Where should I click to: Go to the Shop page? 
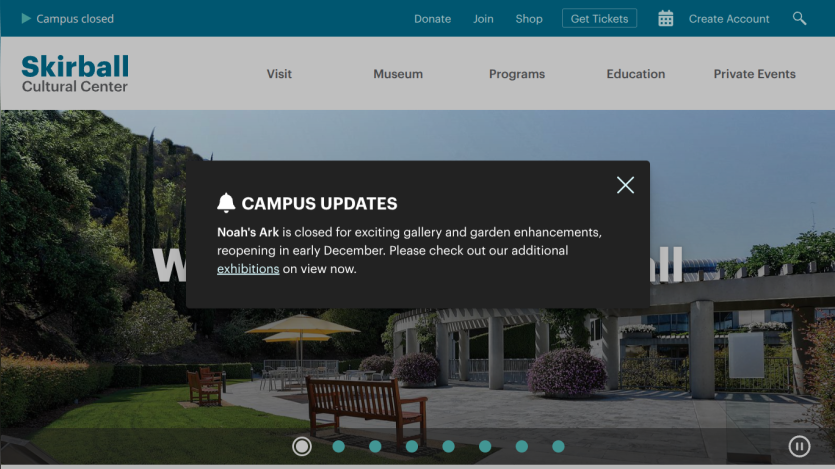(529, 19)
